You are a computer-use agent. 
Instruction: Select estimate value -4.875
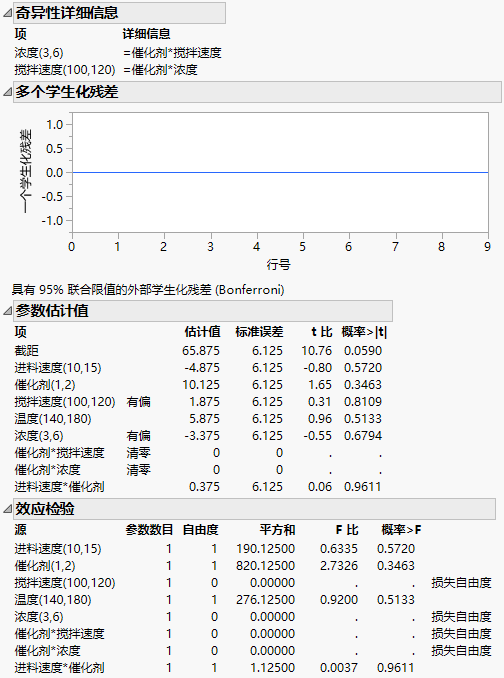202,368
